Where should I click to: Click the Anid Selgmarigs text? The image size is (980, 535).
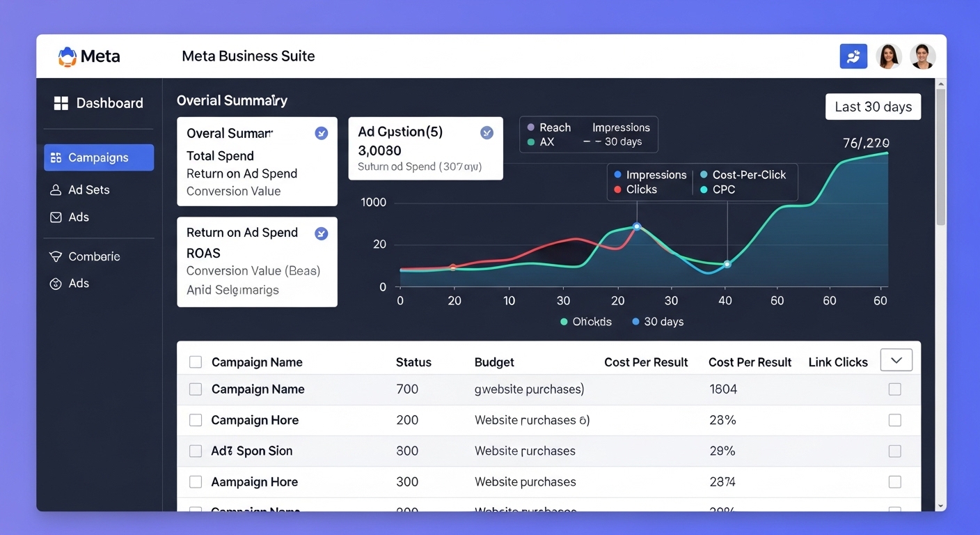click(232, 290)
